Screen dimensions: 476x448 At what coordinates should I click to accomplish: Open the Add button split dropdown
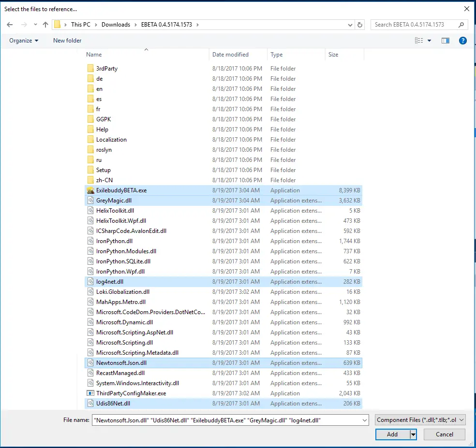[413, 434]
